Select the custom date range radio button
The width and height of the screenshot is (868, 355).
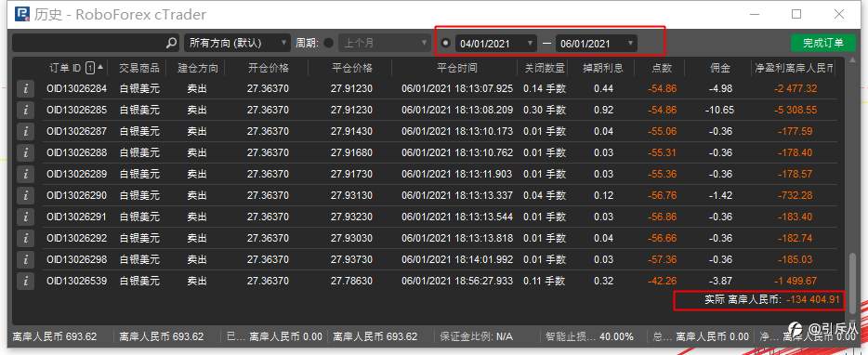(446, 43)
